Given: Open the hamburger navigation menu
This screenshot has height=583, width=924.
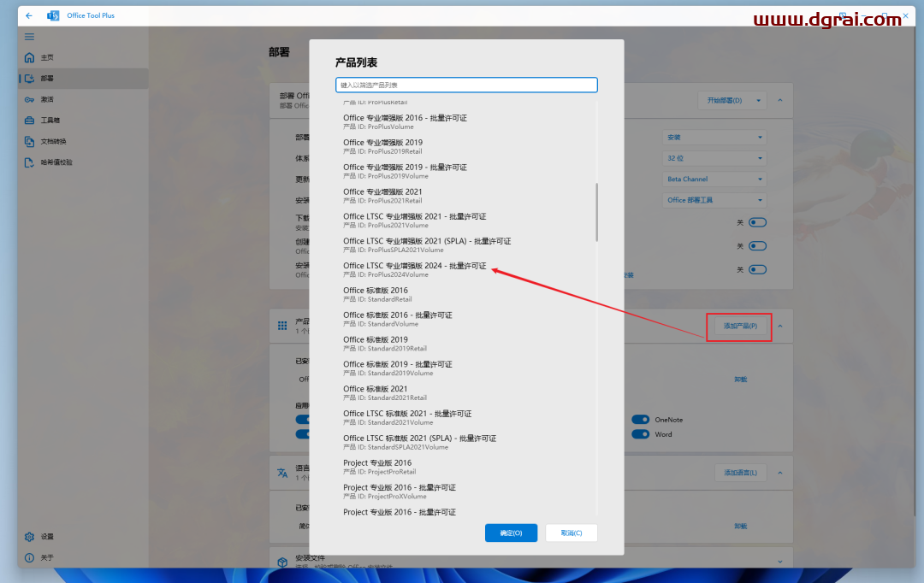Looking at the screenshot, I should point(29,37).
